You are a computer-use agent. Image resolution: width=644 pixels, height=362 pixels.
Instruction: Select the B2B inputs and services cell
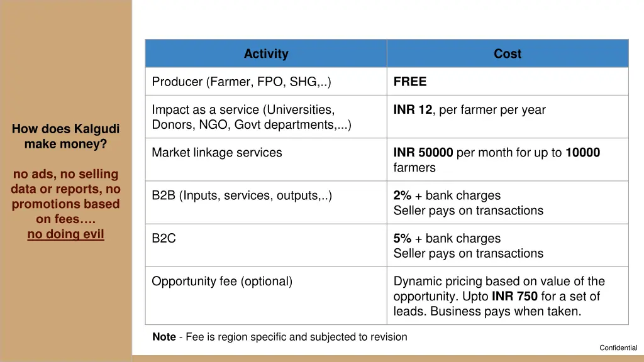[x=266, y=203]
